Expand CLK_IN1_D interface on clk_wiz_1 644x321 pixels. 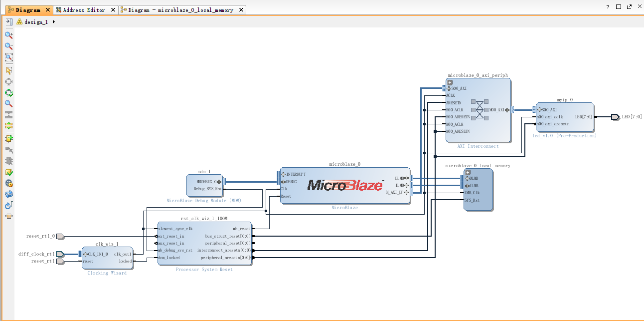(x=86, y=254)
